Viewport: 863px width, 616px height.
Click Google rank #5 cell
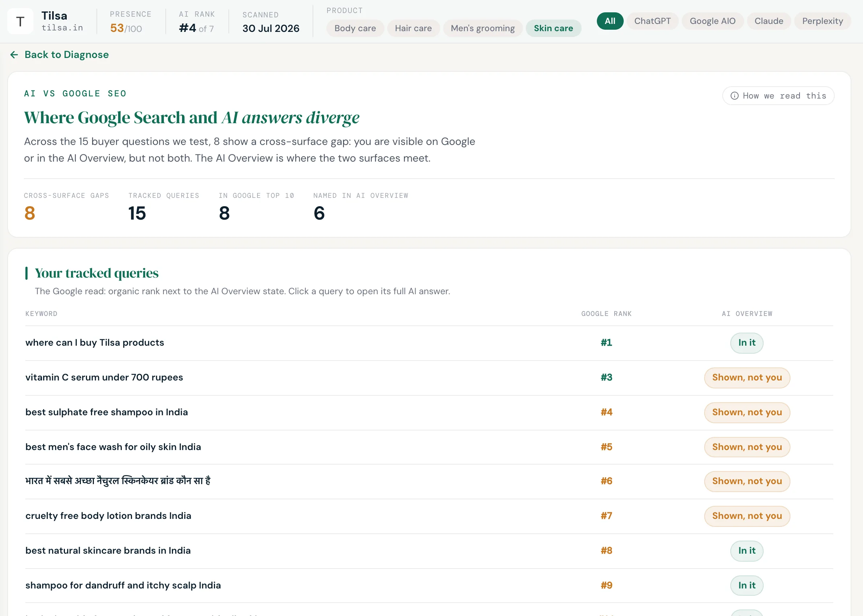(x=606, y=447)
